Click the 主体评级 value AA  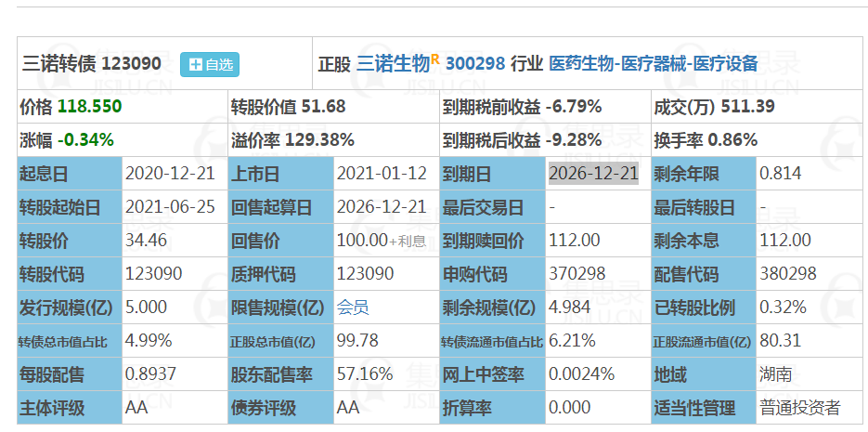pos(136,408)
